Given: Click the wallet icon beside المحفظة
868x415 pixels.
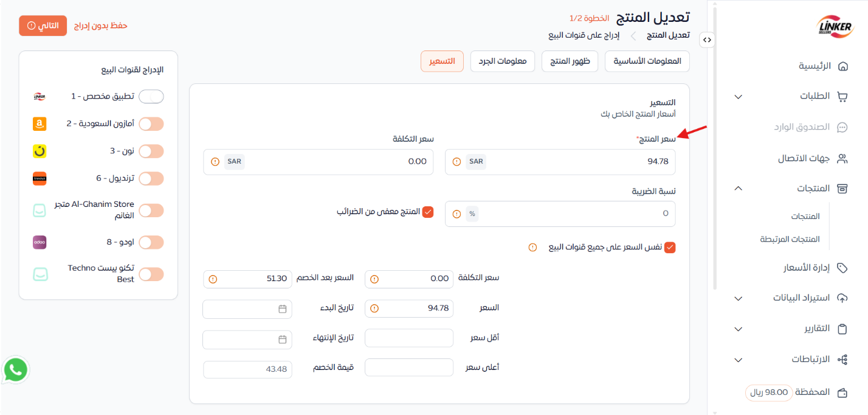Looking at the screenshot, I should (x=842, y=392).
